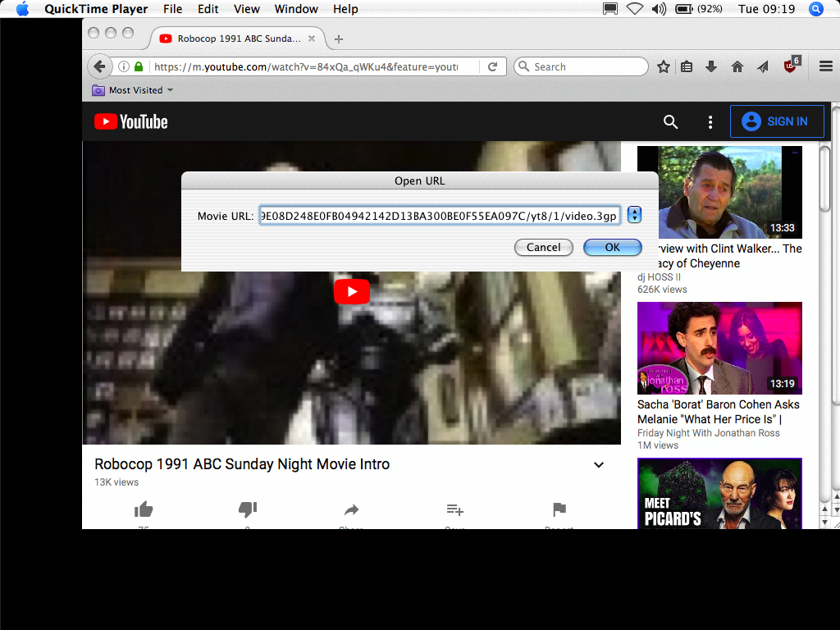840x630 pixels.
Task: Go to YouTube home via logo
Action: pyautogui.click(x=131, y=121)
